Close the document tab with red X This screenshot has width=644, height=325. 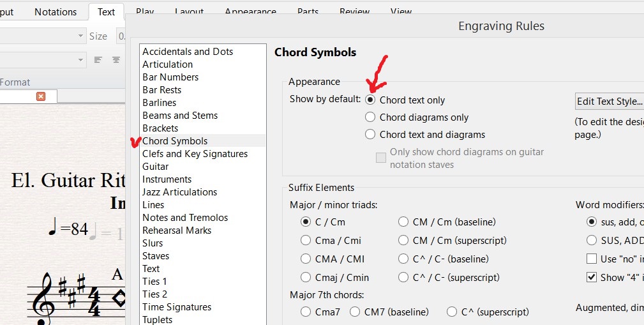tap(41, 96)
